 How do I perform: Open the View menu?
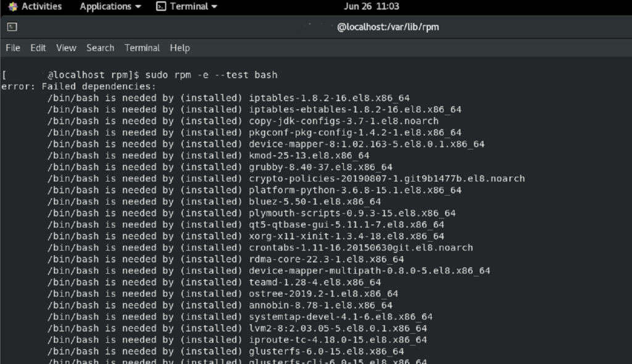(x=66, y=48)
